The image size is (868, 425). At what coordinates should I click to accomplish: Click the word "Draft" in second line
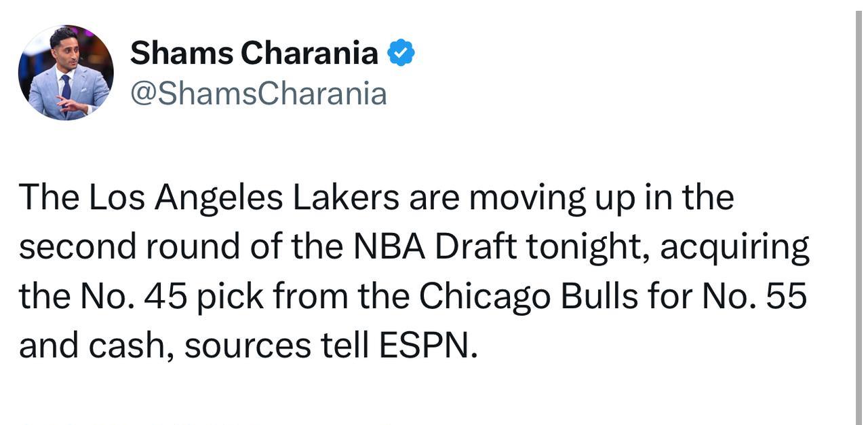(x=476, y=247)
